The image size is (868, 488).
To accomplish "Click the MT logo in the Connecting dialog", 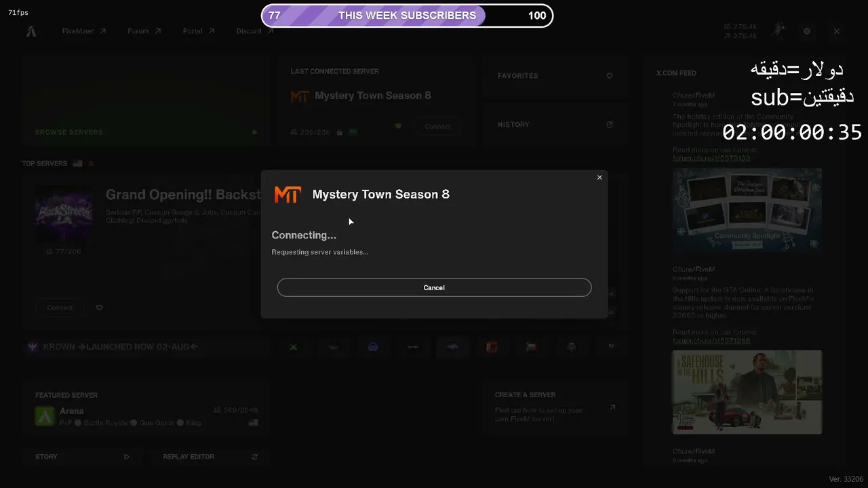I will [x=288, y=195].
